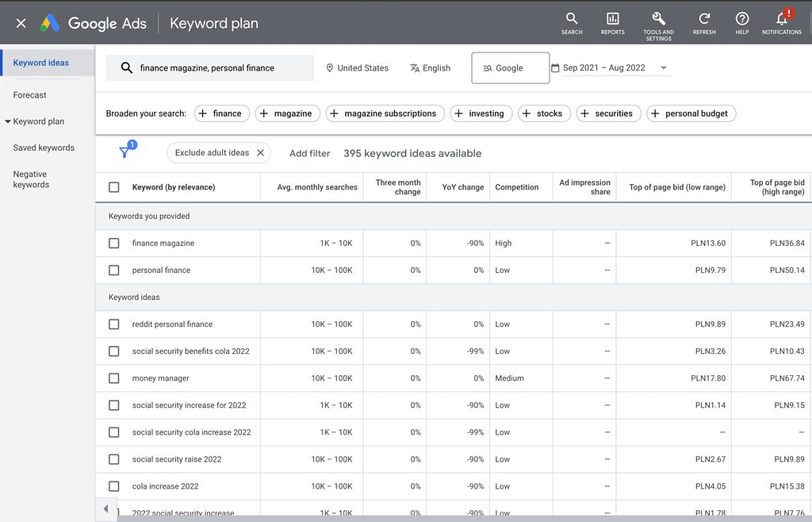The height and width of the screenshot is (522, 812).
Task: Click 'High' competition for finance magazine
Action: (x=503, y=243)
